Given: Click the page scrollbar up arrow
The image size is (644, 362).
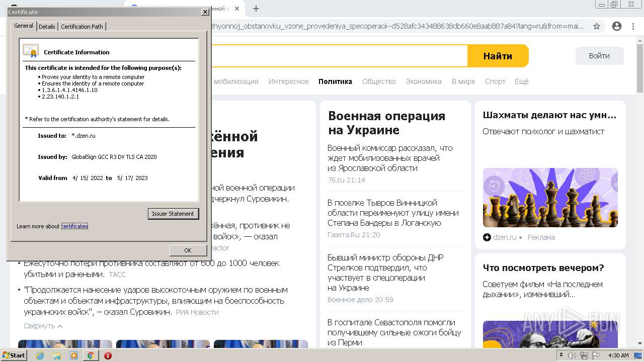Looking at the screenshot, I should tap(640, 40).
